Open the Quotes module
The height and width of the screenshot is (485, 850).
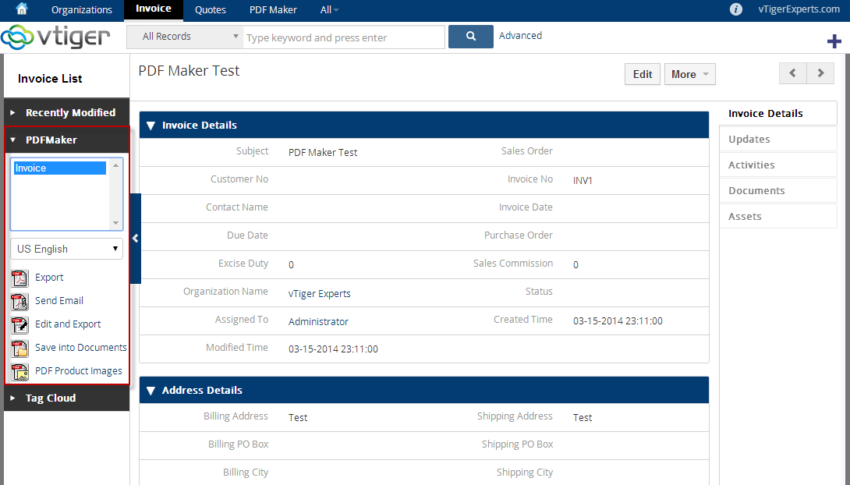210,10
